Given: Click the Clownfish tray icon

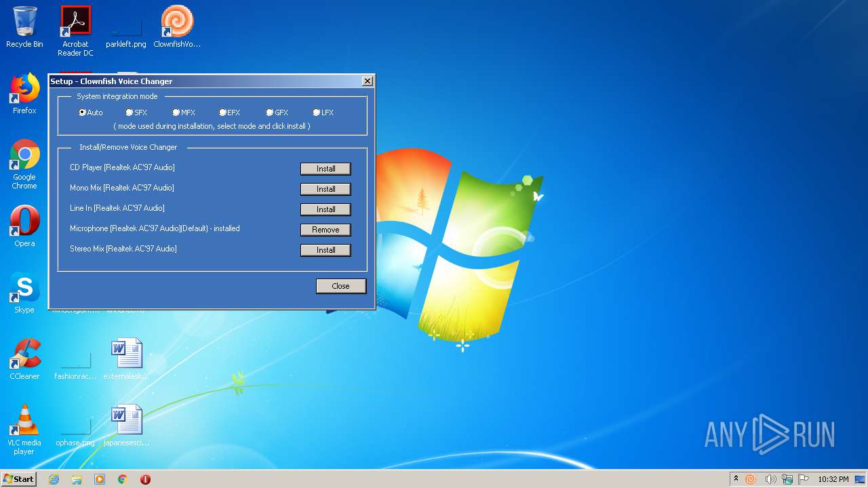Looking at the screenshot, I should coord(751,479).
